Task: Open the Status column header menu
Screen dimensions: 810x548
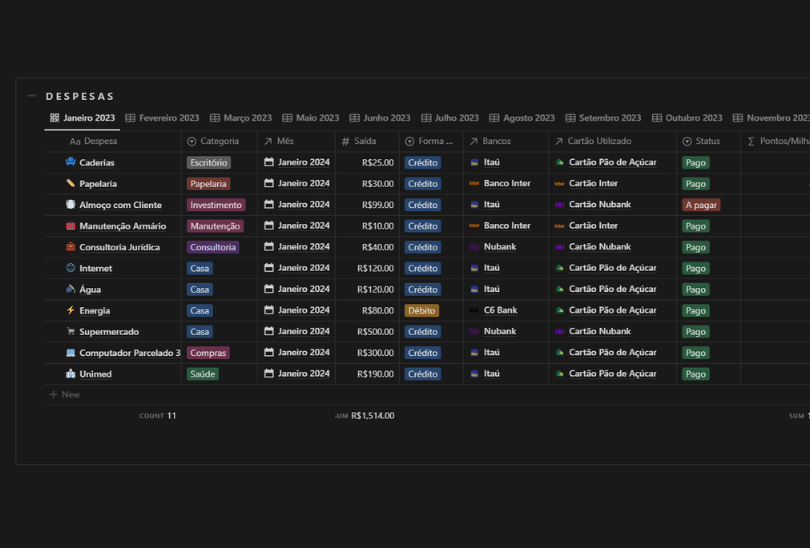Action: point(707,141)
